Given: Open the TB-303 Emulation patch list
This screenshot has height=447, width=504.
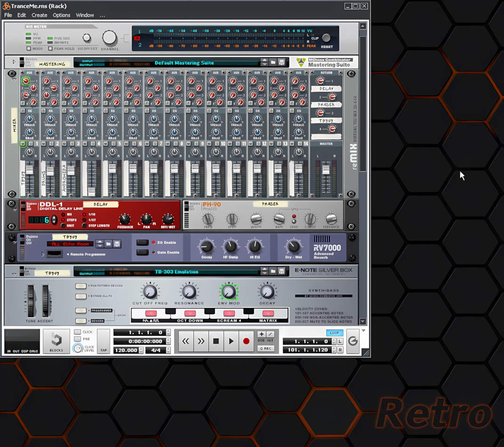Looking at the screenshot, I should click(x=176, y=272).
